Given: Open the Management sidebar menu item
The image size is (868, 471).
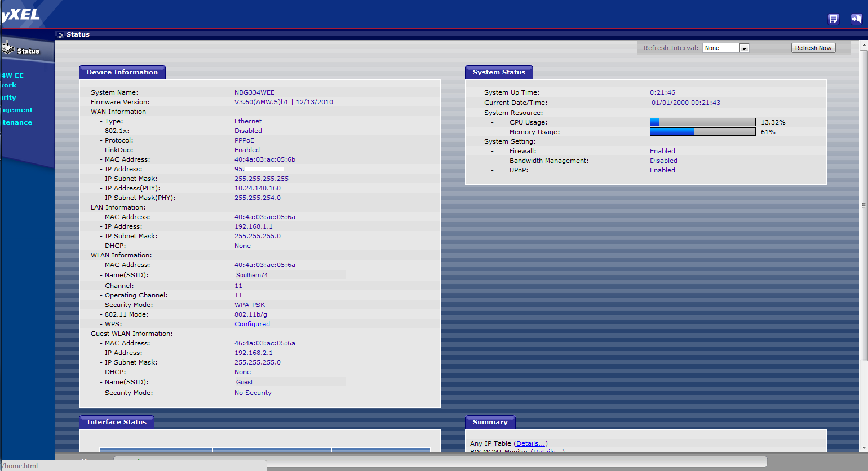Looking at the screenshot, I should (16, 110).
